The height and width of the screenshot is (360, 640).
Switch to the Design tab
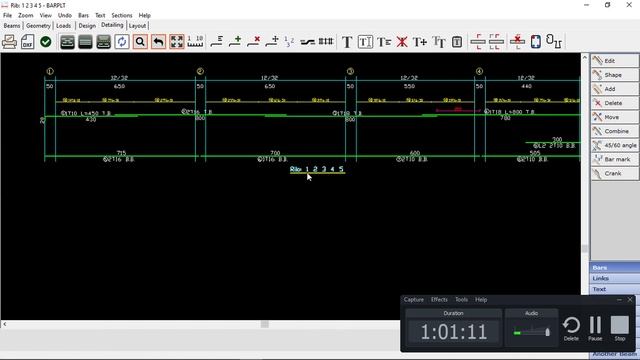coord(87,26)
